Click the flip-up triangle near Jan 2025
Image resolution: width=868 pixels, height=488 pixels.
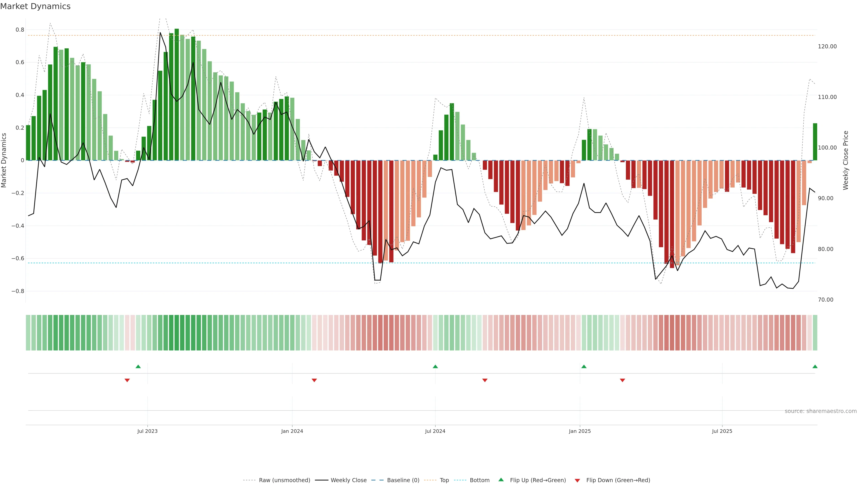click(x=584, y=366)
